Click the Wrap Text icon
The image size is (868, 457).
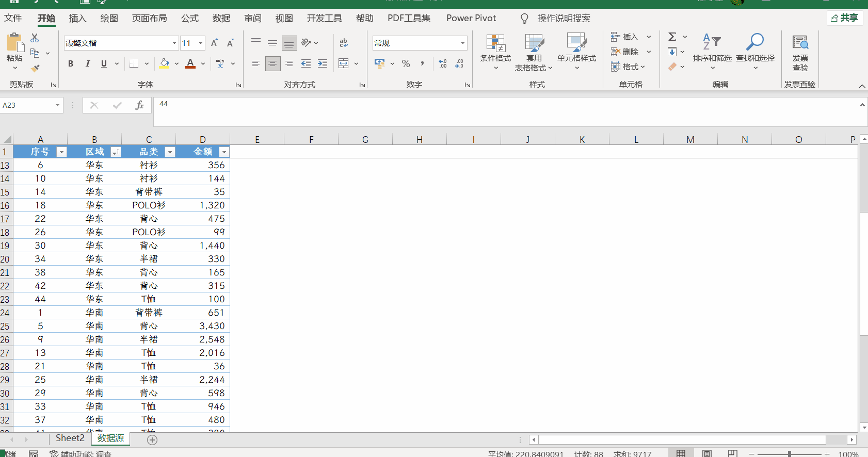344,43
